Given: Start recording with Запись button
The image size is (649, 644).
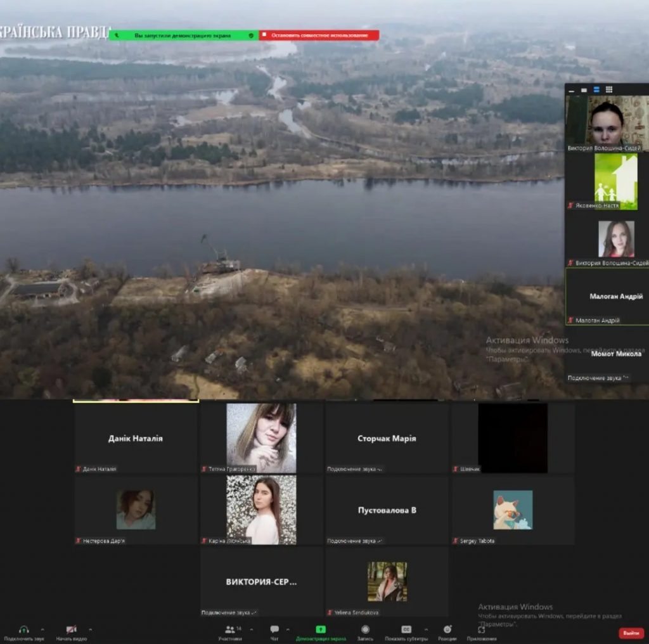Looking at the screenshot, I should [365, 629].
